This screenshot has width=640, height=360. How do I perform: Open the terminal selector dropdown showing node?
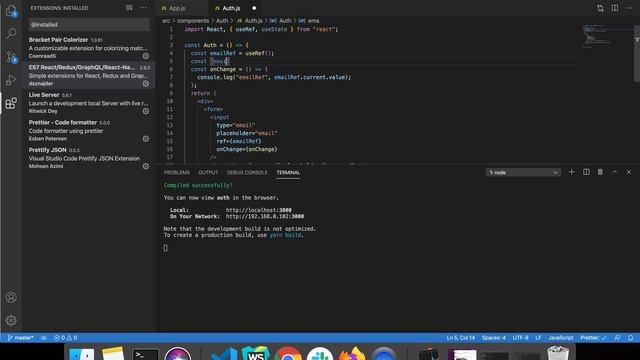[x=523, y=173]
